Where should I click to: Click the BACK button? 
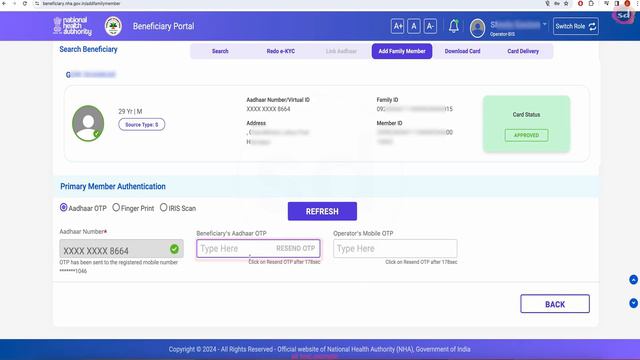pyautogui.click(x=555, y=304)
